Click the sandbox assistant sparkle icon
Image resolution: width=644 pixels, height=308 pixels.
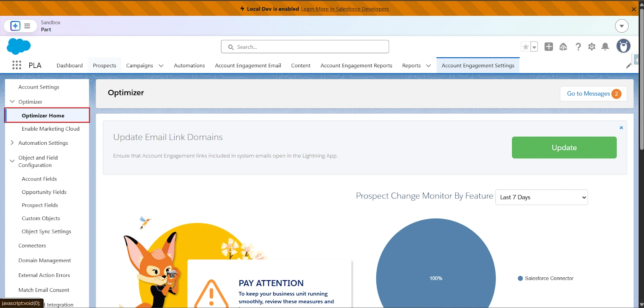[x=15, y=26]
